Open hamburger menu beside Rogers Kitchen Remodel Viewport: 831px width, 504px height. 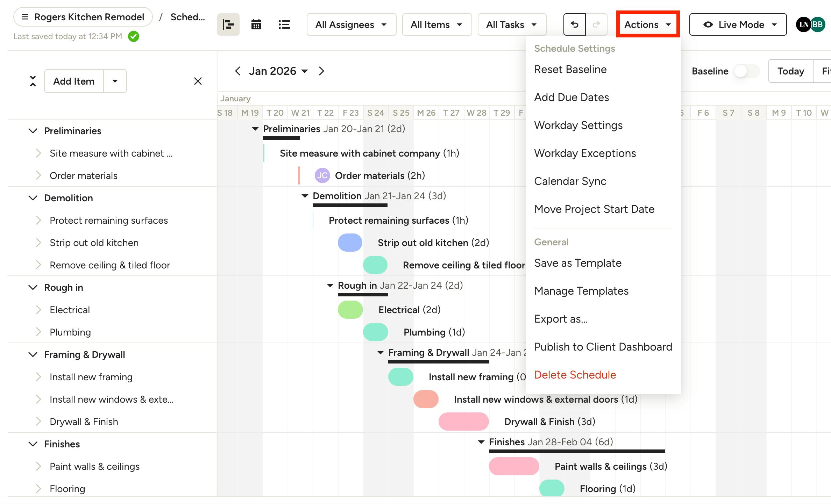(25, 17)
